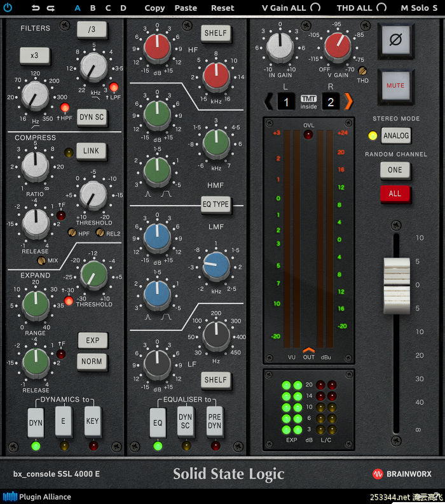
Task: Invert phase with the Ø button
Action: (x=395, y=41)
